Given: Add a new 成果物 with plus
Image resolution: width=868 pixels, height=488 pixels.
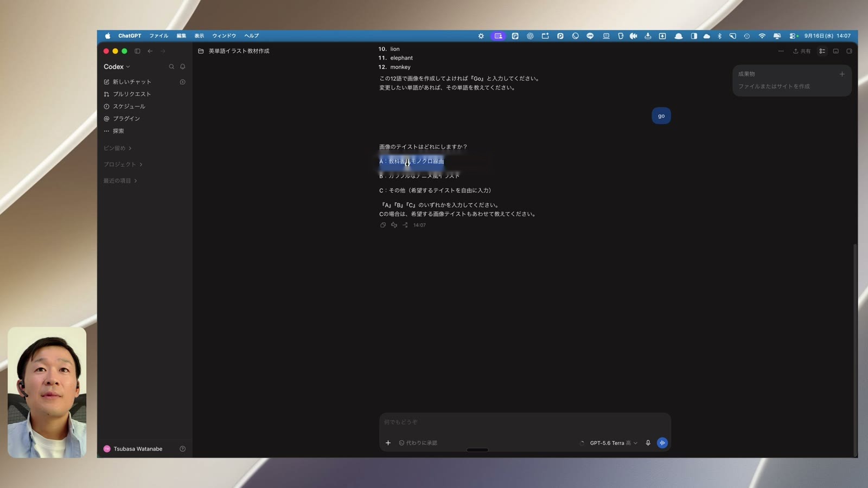Looking at the screenshot, I should pyautogui.click(x=842, y=74).
